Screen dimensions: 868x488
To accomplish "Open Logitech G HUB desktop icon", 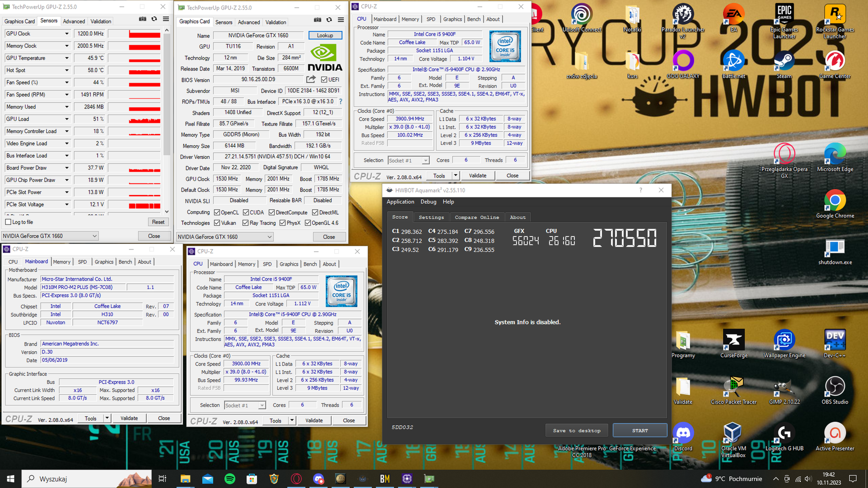I will coord(784,436).
